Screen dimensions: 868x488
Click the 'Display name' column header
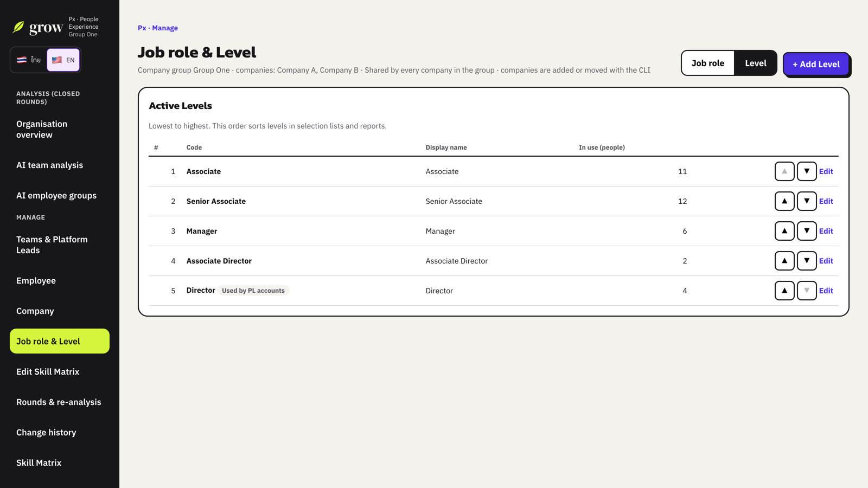tap(446, 147)
